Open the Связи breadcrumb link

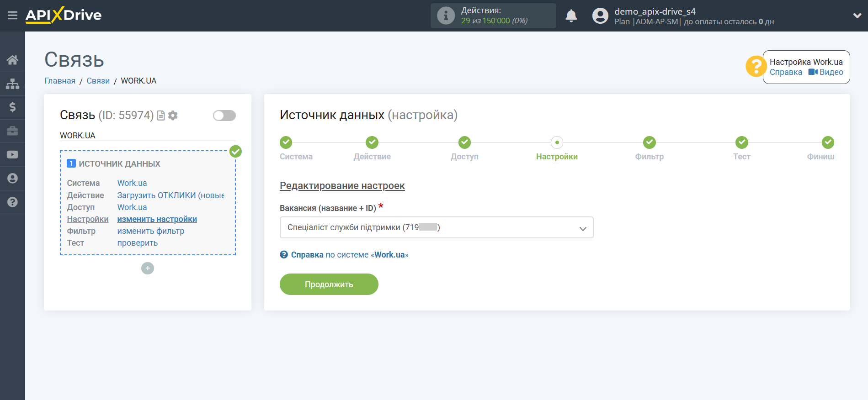pyautogui.click(x=98, y=81)
